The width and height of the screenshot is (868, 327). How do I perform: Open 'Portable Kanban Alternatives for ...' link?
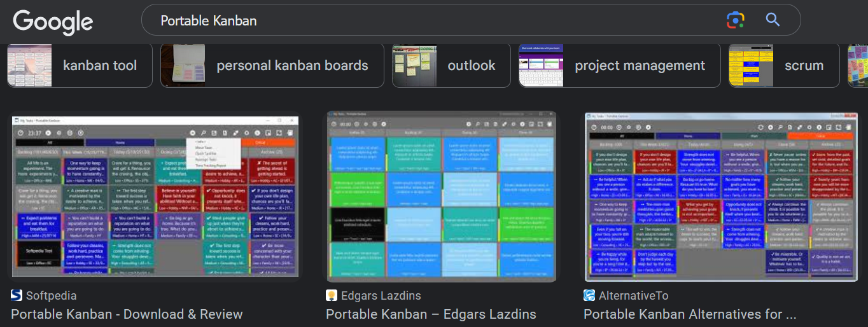click(690, 314)
